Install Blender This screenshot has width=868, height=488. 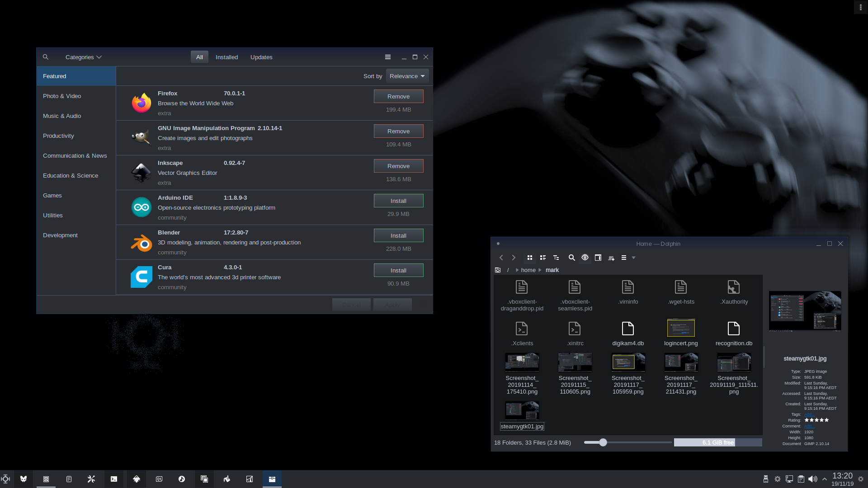point(398,235)
